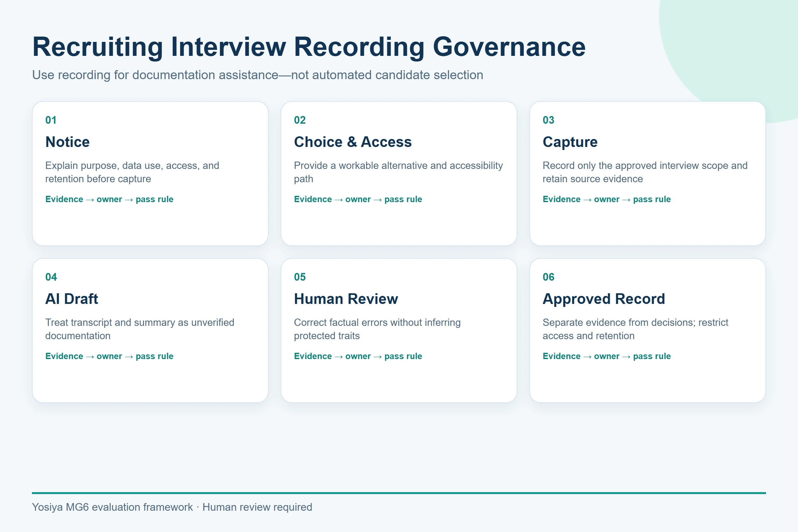Click step number '04'
Screen dimensions: 798x532
click(x=51, y=277)
